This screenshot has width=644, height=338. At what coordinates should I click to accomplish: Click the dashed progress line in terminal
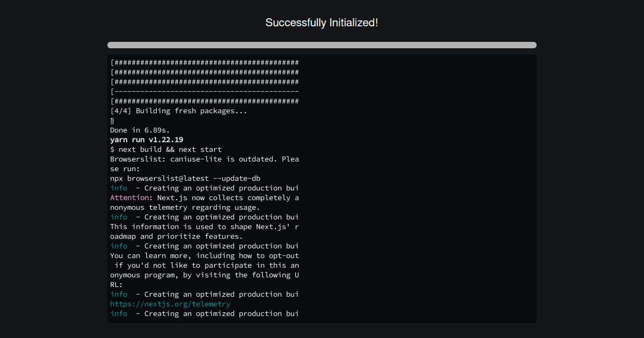(204, 92)
